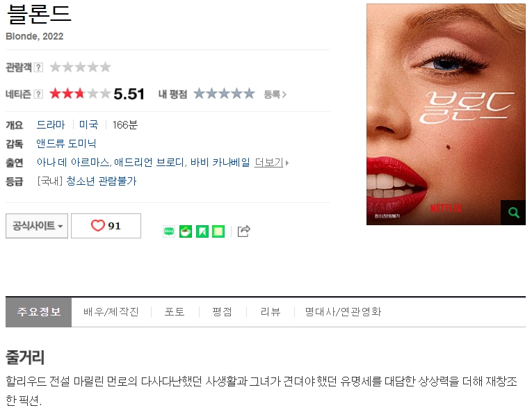
Task: Click the help icon next to 네티즌
Action: point(39,94)
